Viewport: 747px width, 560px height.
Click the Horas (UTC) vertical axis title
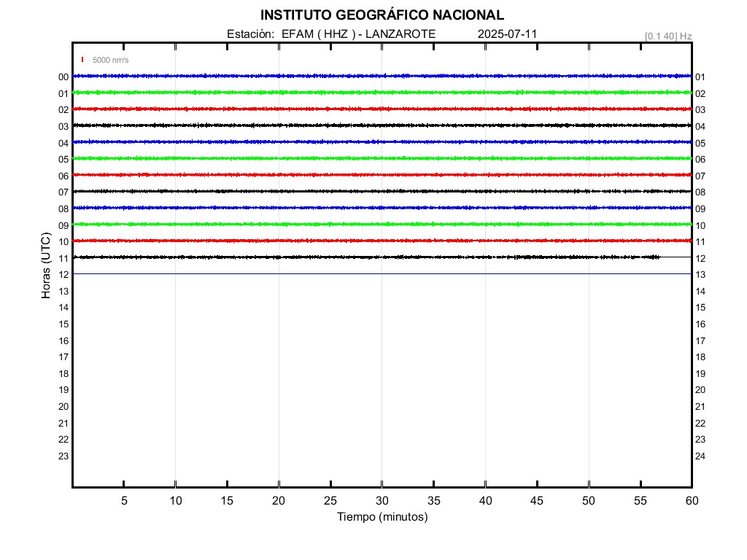click(46, 265)
